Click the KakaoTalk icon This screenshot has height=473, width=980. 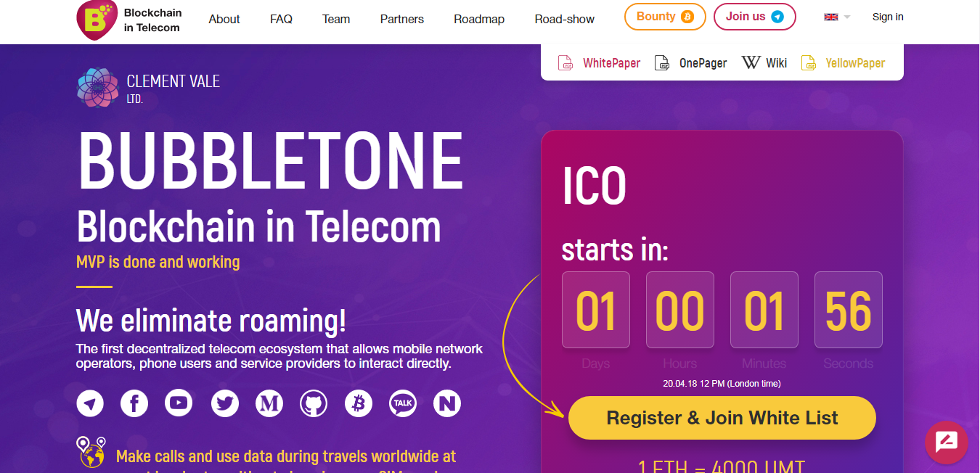(403, 403)
